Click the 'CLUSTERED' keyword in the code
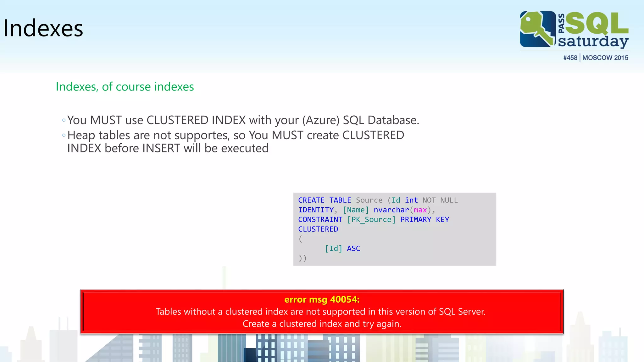The image size is (644, 362). click(x=318, y=229)
